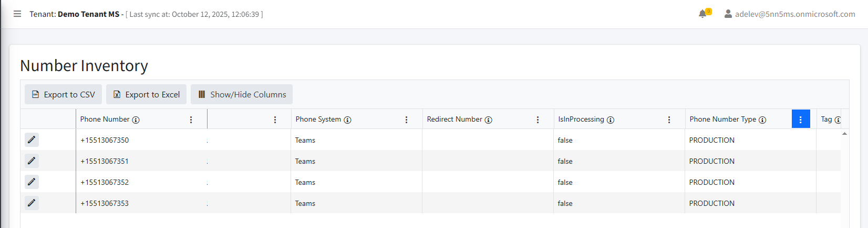The image size is (868, 228).
Task: Open the highlighted Phone Number Type column menu
Action: tap(800, 120)
